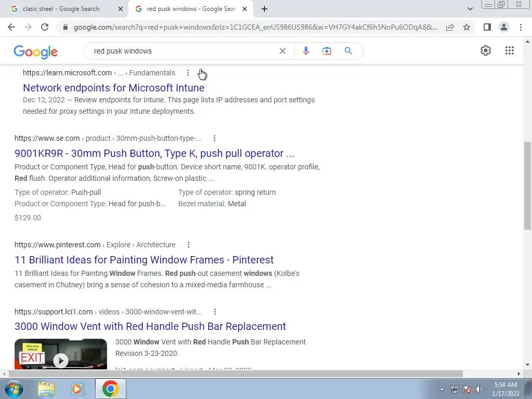Screen dimensions: 532x399
Task: Open the '9001KR9R - 30mm Push Button' result
Action: click(154, 153)
